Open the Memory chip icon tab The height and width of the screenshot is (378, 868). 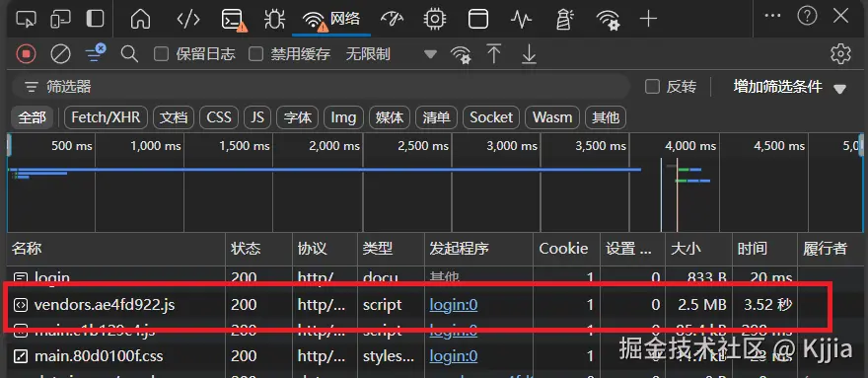(435, 19)
